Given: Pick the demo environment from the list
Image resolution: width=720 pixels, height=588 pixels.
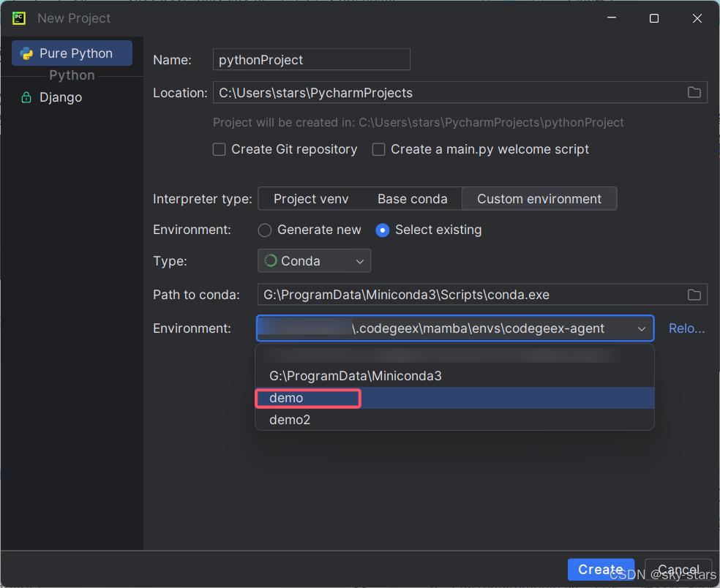Looking at the screenshot, I should [x=454, y=398].
